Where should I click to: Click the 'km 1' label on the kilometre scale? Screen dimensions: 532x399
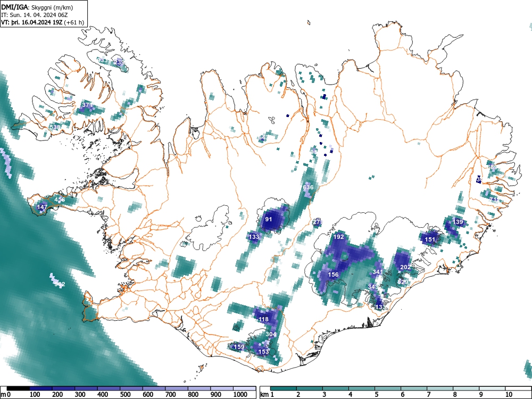268,395
